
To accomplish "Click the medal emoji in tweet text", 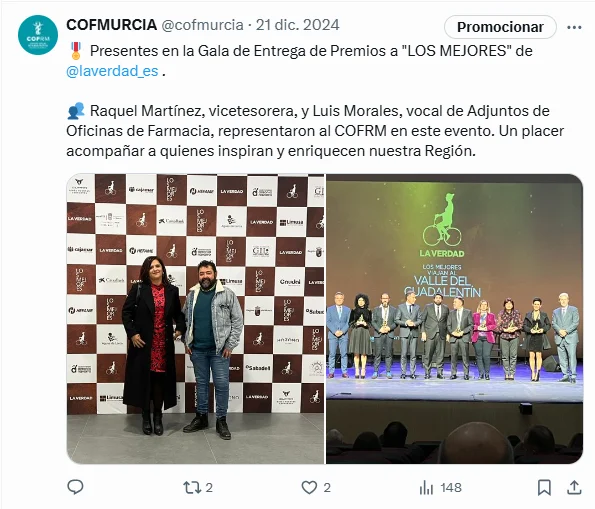I will [x=76, y=51].
